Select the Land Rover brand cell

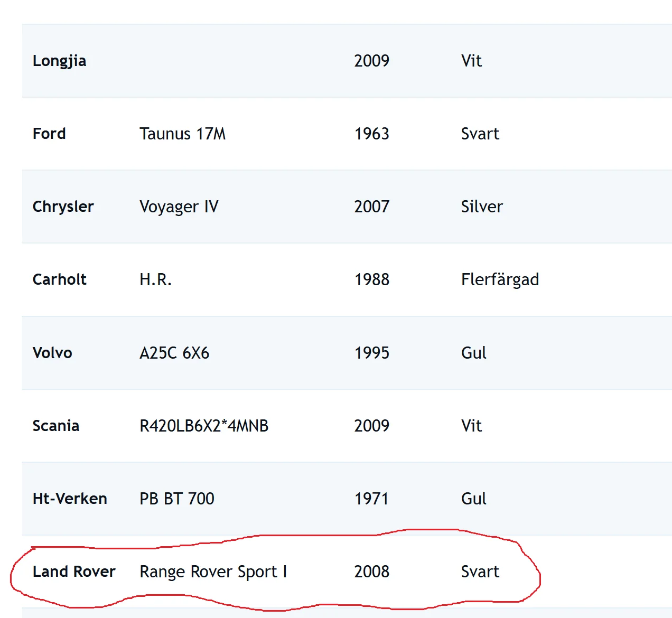point(74,572)
